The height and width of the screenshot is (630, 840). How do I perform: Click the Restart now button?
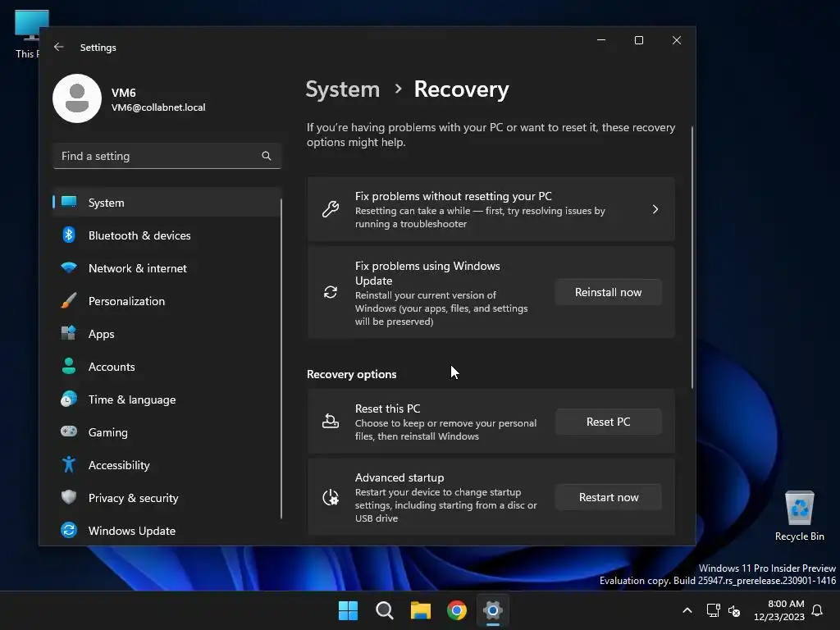tap(608, 497)
